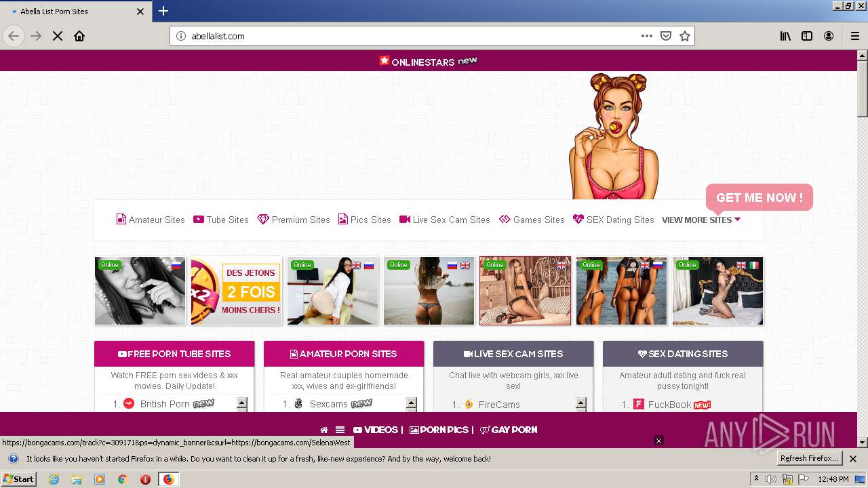The image size is (868, 488).
Task: Click the forward navigation arrow
Action: pos(36,36)
